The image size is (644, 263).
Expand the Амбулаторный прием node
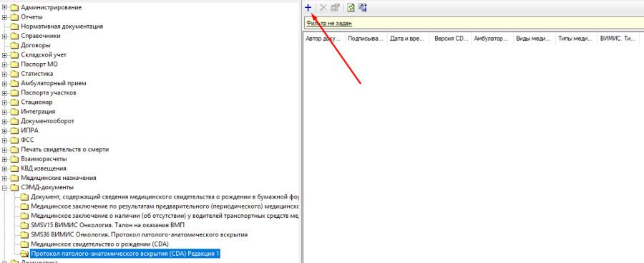pyautogui.click(x=4, y=83)
